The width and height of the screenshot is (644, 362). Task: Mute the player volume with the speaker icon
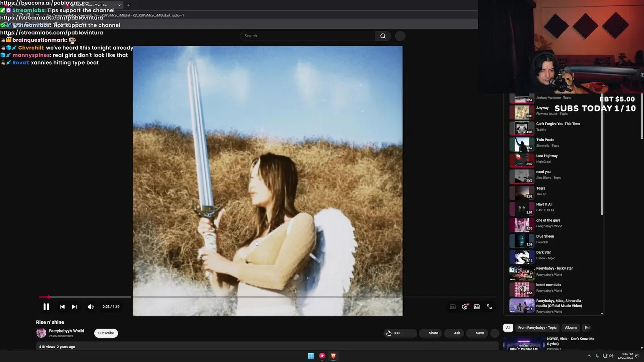click(91, 307)
